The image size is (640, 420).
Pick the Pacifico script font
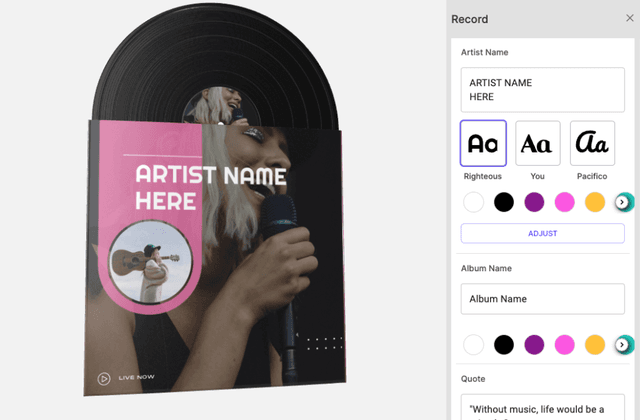pos(592,143)
